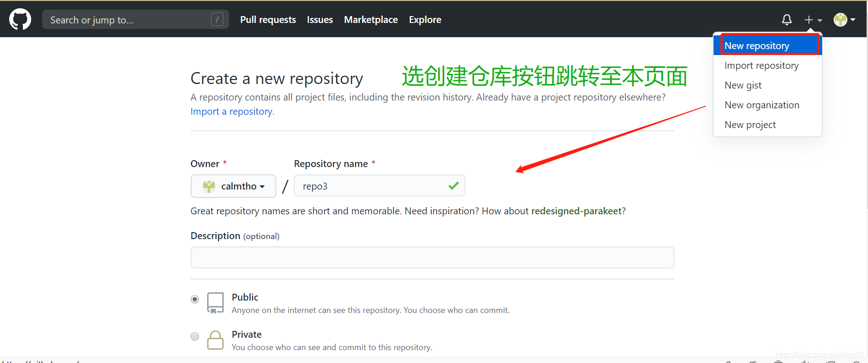868x363 pixels.
Task: Click the Create a new repository heading
Action: click(277, 78)
